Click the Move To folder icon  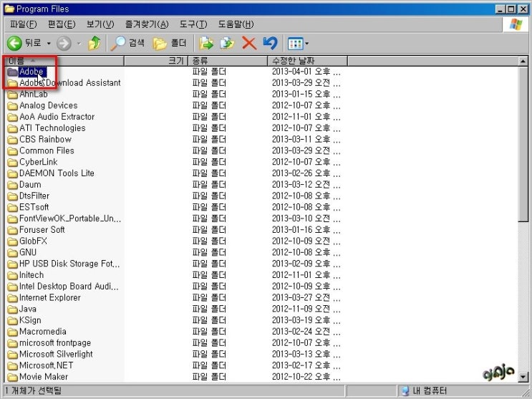[x=206, y=43]
